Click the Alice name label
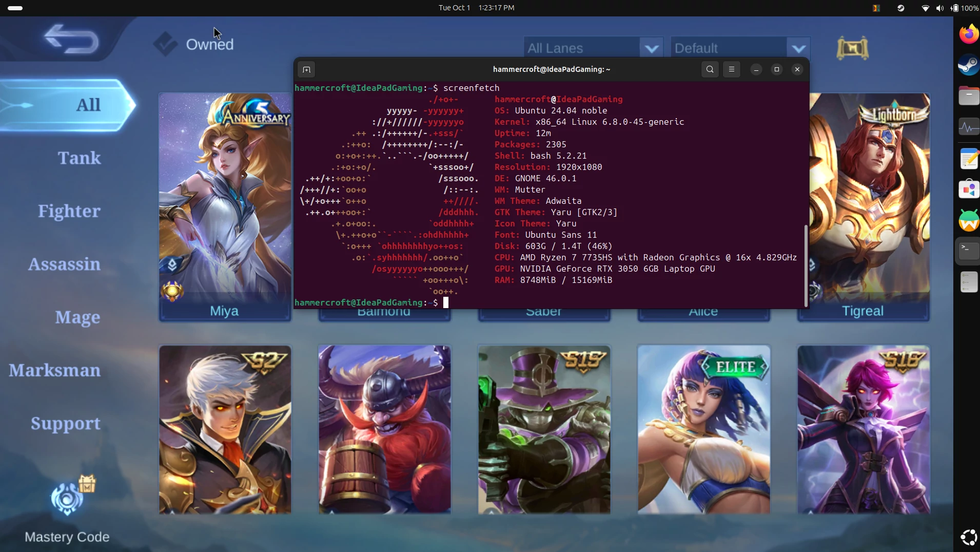 pos(703,313)
